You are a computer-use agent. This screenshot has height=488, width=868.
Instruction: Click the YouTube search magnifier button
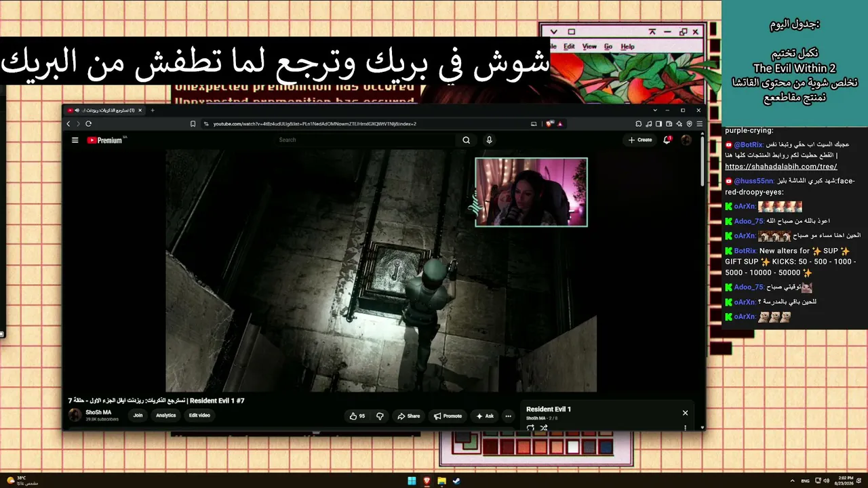(x=466, y=140)
